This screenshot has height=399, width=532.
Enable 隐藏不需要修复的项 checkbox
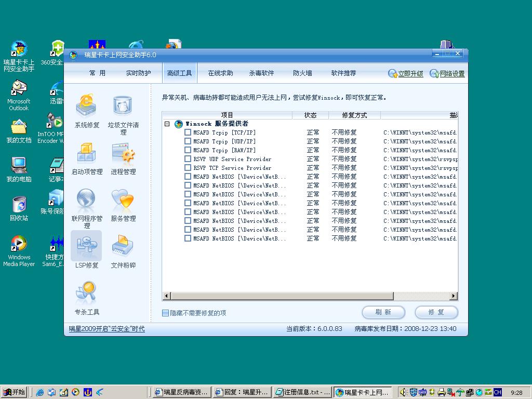click(166, 313)
